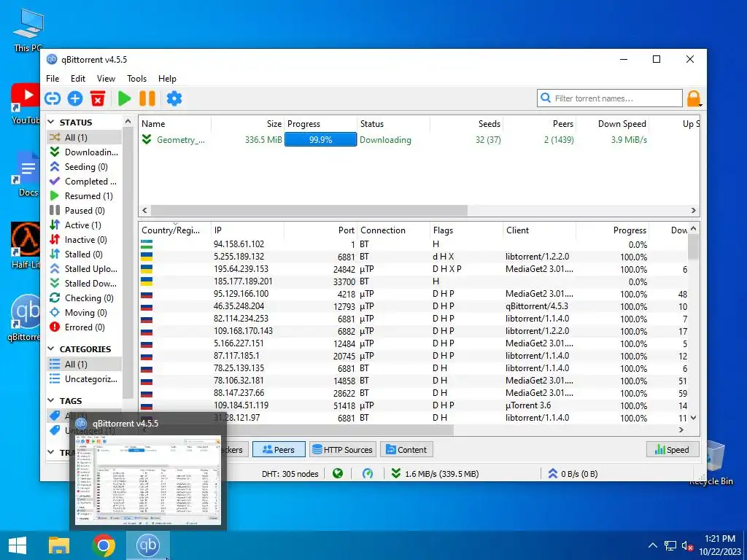
Task: Click the qBittorrent taskbar preview thumbnail
Action: [147, 480]
